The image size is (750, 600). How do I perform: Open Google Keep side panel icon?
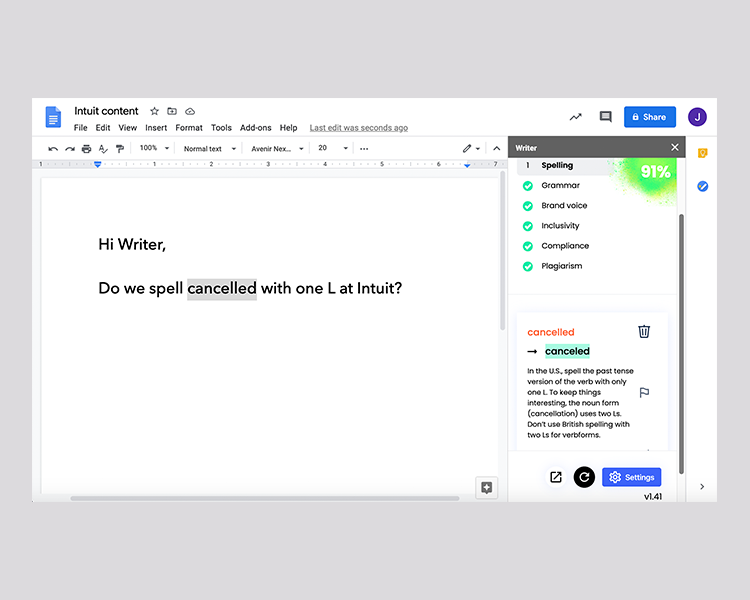[x=702, y=153]
